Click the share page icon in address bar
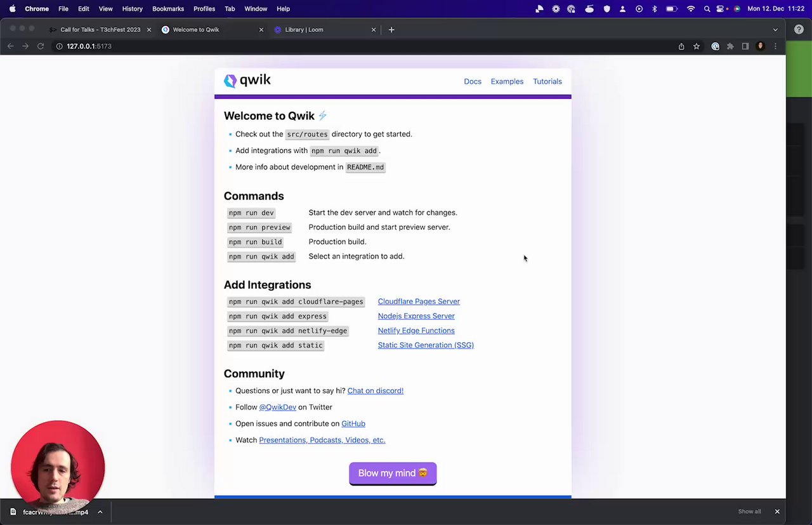This screenshot has height=525, width=812. tap(681, 46)
